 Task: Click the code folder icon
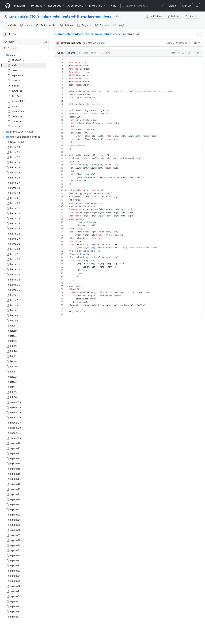[8, 55]
